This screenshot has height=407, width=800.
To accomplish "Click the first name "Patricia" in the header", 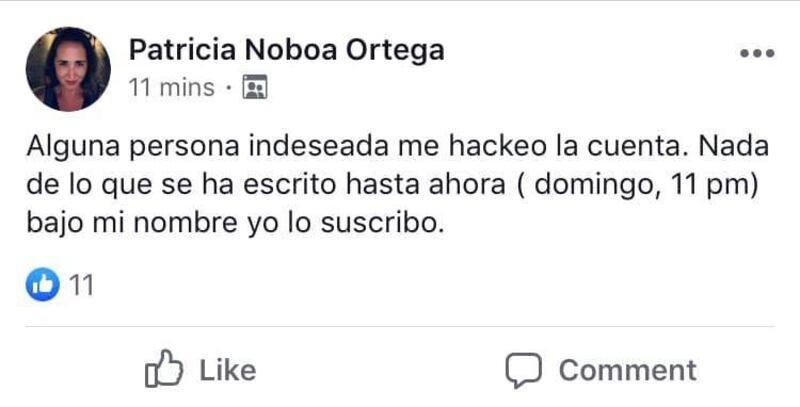I will pyautogui.click(x=182, y=50).
